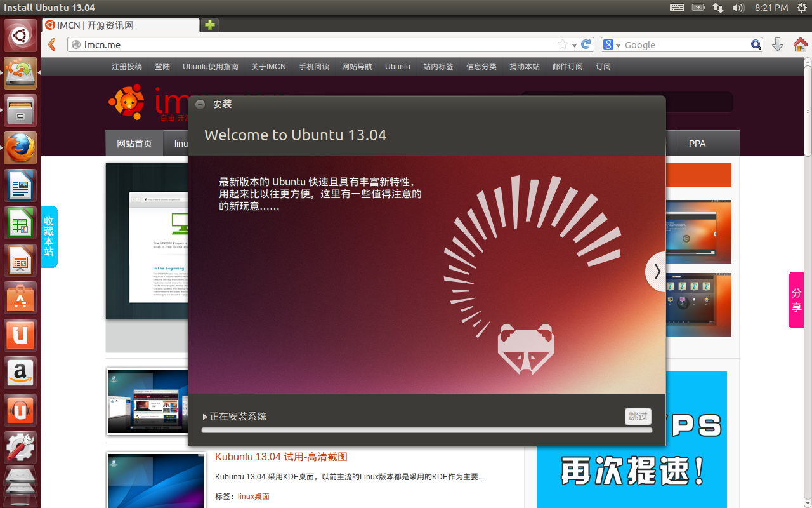The width and height of the screenshot is (812, 508).
Task: Select the PPA site tab
Action: point(697,144)
